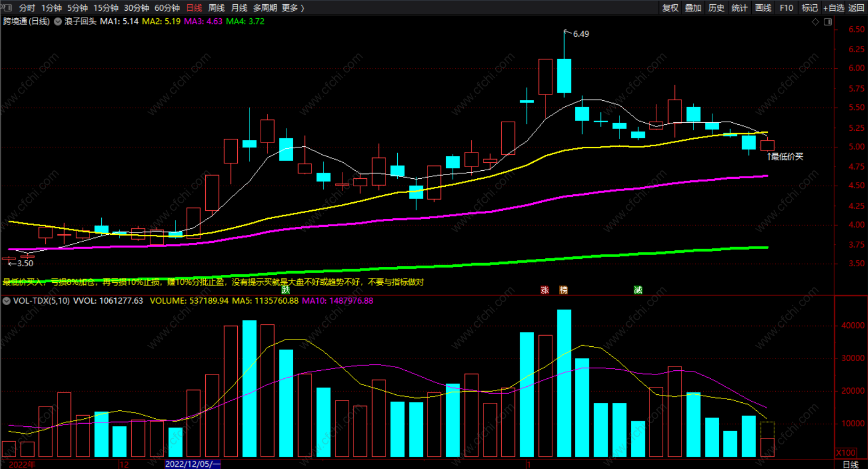Expand 更多 time period options
The image size is (868, 469).
[x=293, y=7]
